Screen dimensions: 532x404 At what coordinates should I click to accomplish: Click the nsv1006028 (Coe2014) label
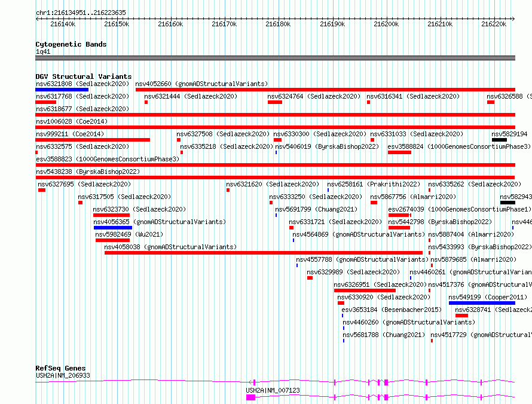(72, 121)
